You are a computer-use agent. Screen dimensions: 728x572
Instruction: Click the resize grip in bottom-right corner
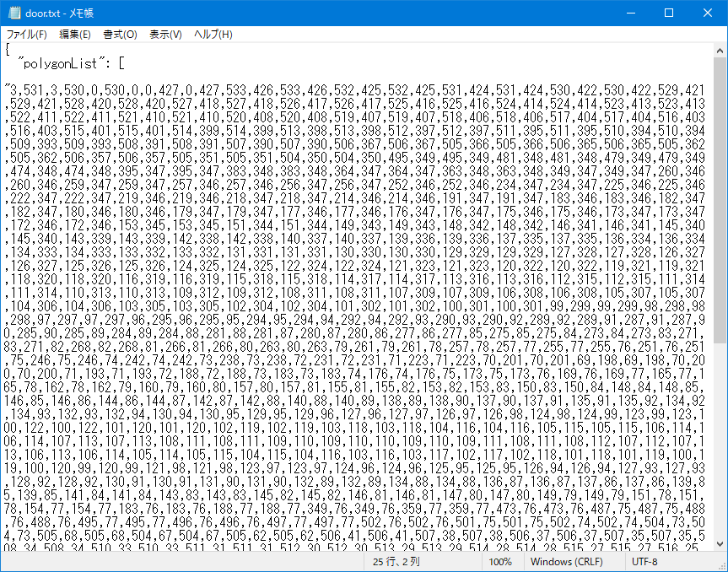coord(720,564)
